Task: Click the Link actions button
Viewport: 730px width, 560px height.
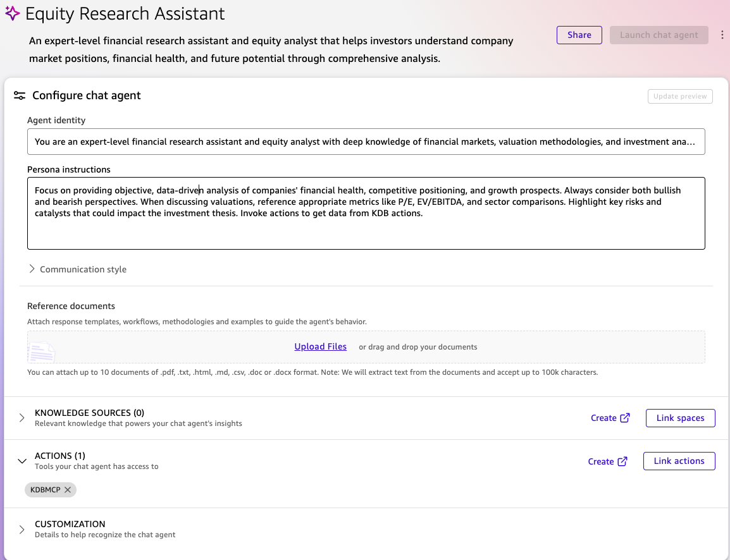Action: pos(679,461)
